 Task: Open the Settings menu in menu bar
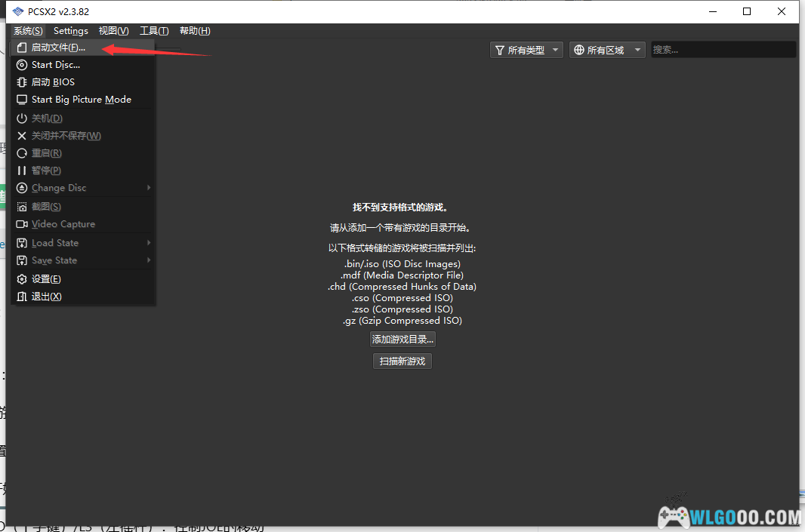click(71, 31)
